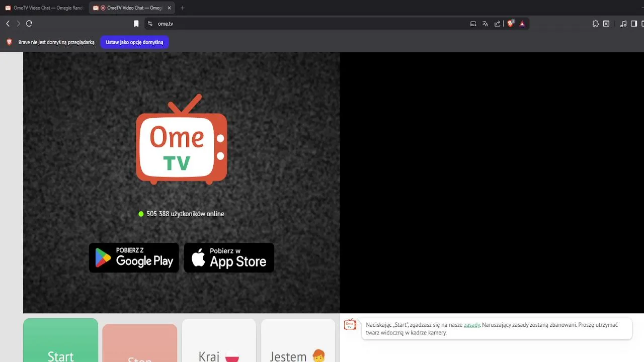Open the Kraj country selector
This screenshot has width=644, height=362.
tap(219, 340)
